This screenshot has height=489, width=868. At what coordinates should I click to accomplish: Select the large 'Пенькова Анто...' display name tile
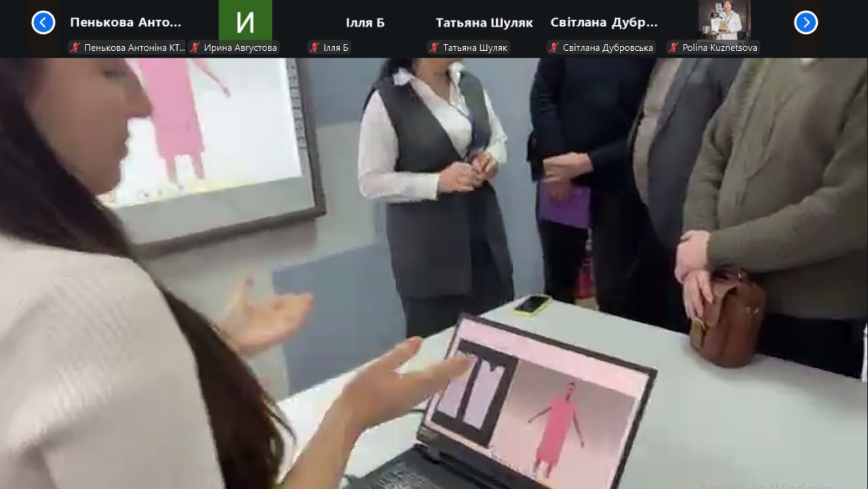[125, 22]
